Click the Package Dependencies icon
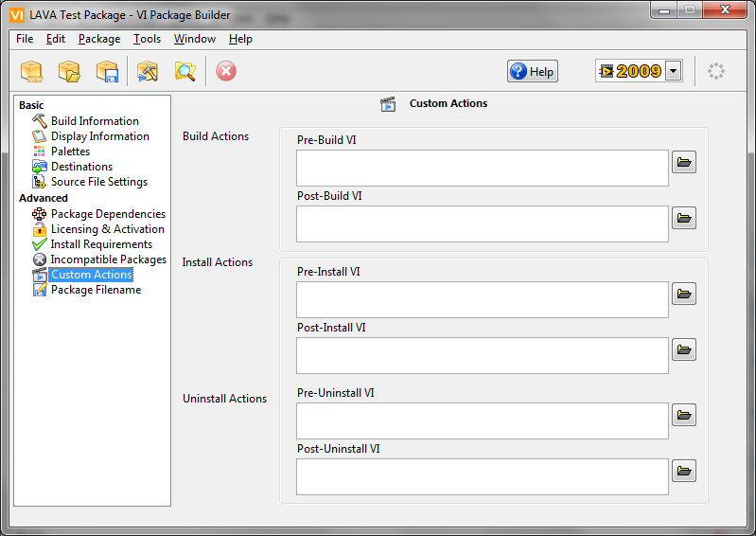This screenshot has height=536, width=756. tap(39, 214)
